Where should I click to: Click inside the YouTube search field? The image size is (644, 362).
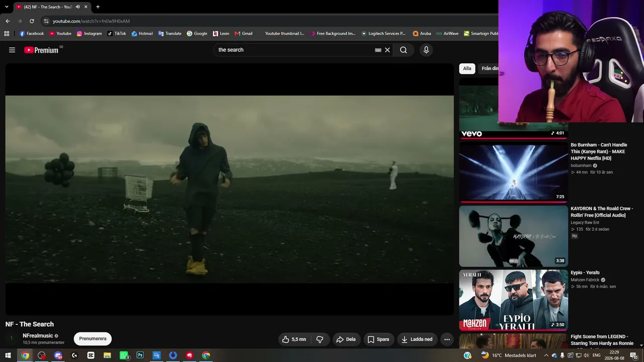(294, 50)
